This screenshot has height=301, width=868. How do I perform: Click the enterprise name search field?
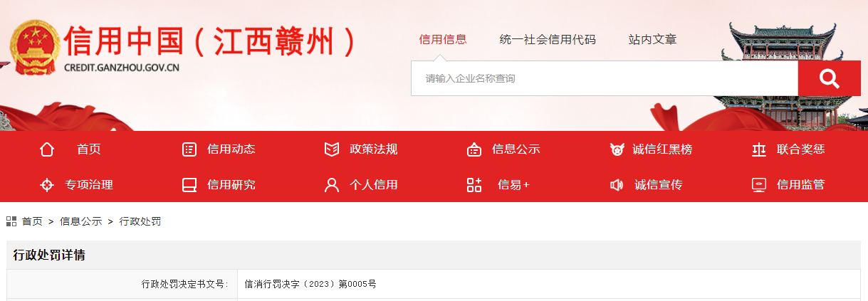(605, 78)
